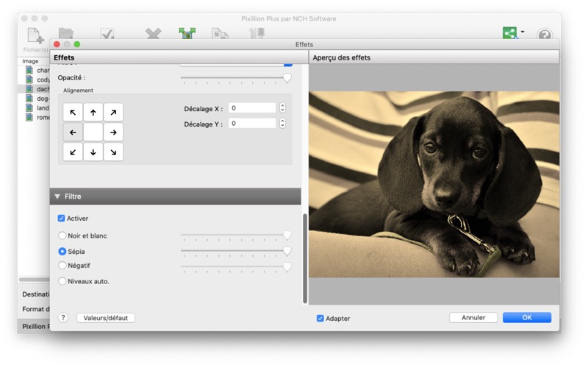Click the file icon beside "dog-" entry

29,99
